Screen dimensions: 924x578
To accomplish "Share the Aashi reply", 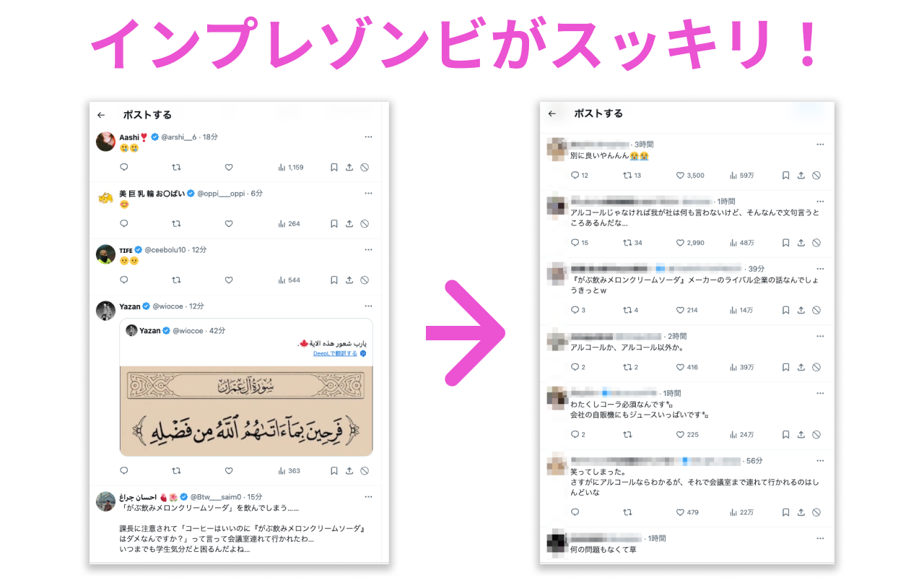I will (x=349, y=167).
